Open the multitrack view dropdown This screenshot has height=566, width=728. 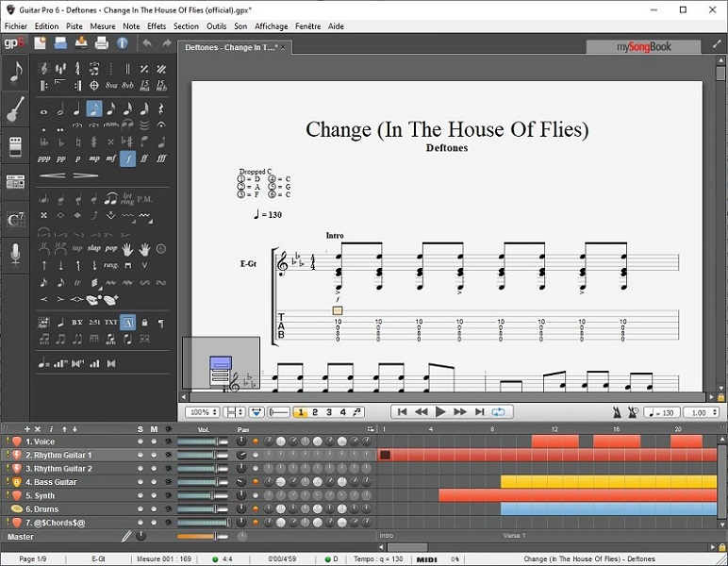point(256,412)
